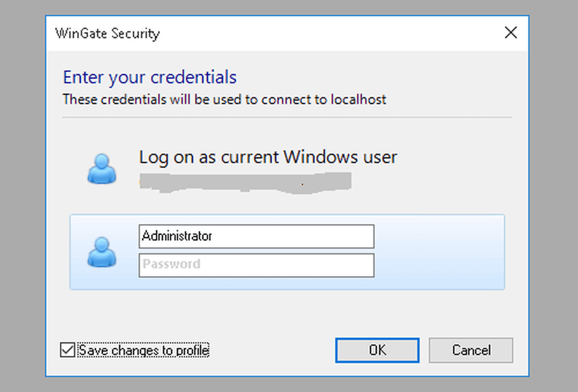Dismiss the dialog with Cancel
578x392 pixels.
(x=470, y=350)
